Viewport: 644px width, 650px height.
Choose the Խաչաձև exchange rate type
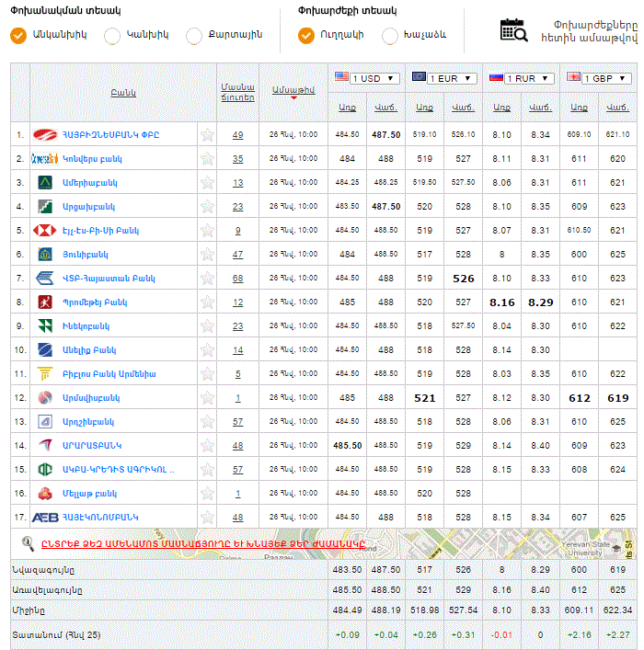[389, 35]
